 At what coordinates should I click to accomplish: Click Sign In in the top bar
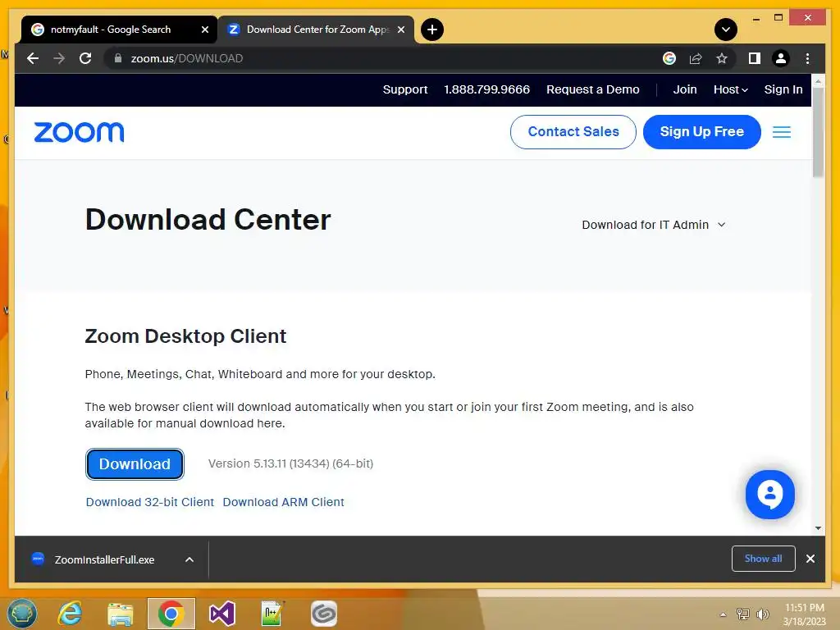click(x=783, y=89)
